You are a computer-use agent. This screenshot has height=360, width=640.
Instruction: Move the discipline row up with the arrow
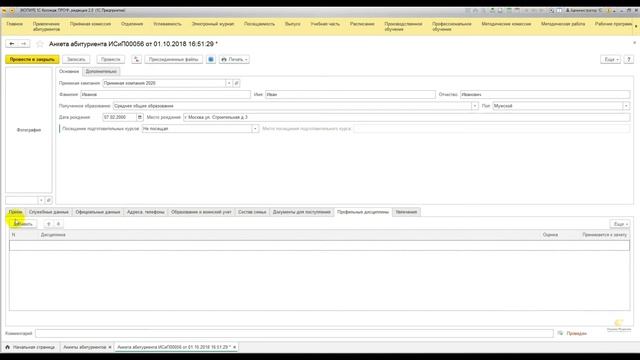49,224
